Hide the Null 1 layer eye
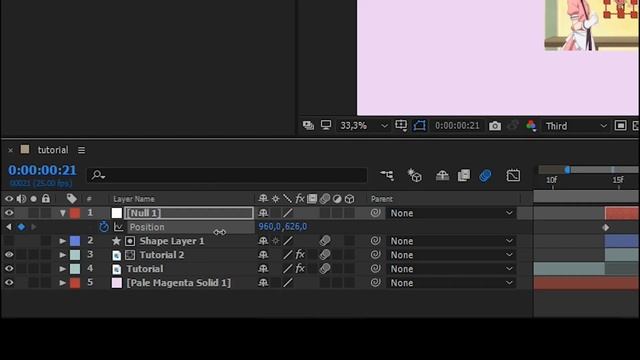Screen dimensions: 640x360 point(9,213)
